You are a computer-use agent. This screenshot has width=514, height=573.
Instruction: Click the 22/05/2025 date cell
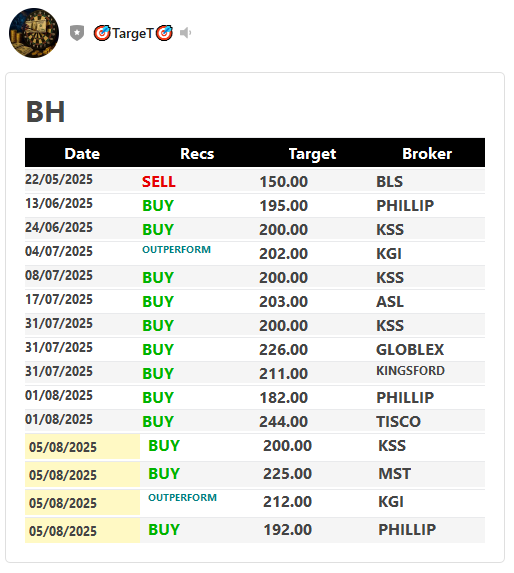[x=59, y=179]
